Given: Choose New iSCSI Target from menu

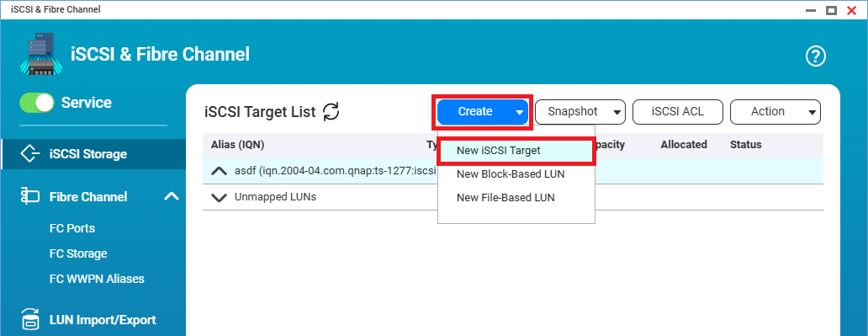Looking at the screenshot, I should [516, 150].
